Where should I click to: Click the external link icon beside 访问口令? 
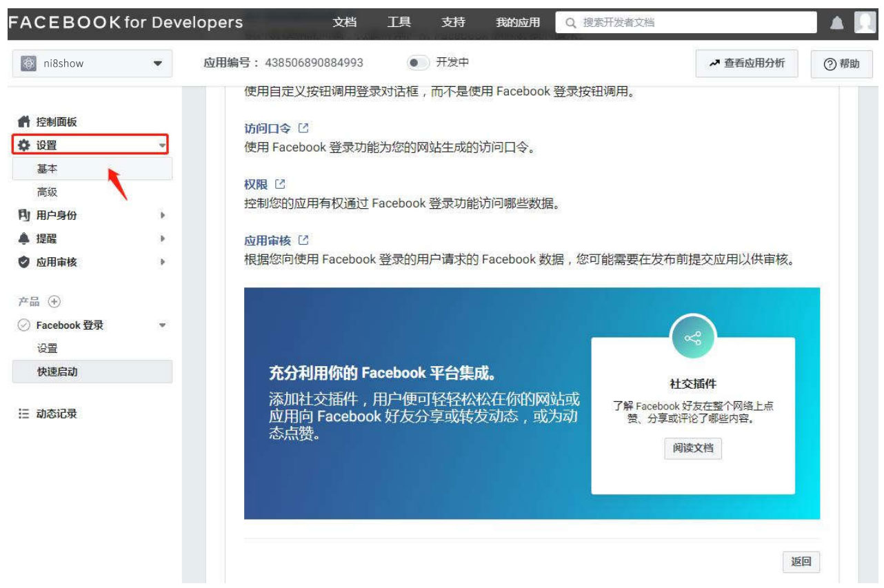303,128
